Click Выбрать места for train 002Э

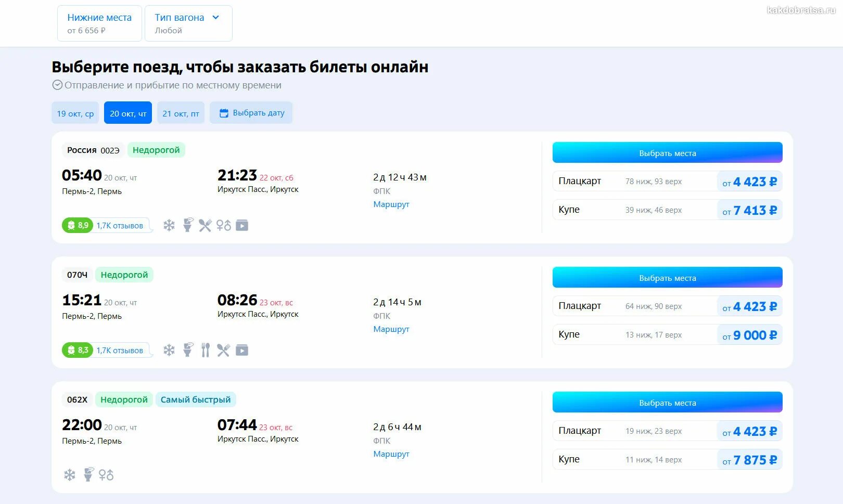pos(668,153)
